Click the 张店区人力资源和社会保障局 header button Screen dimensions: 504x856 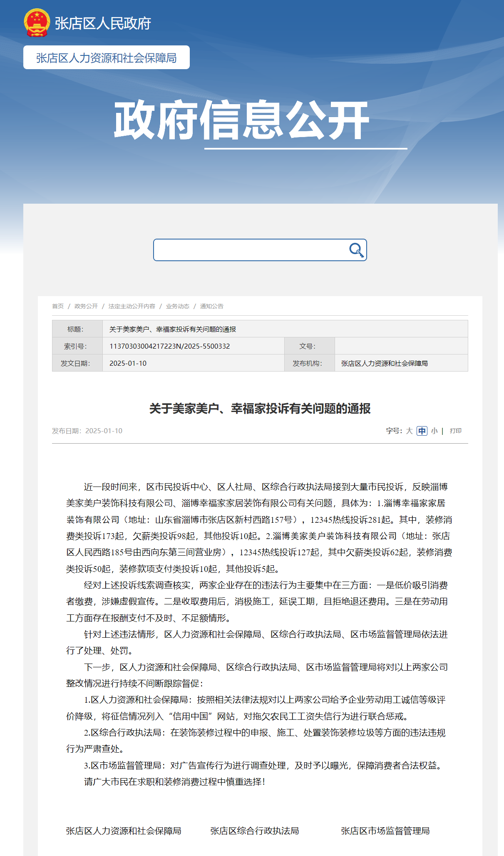click(107, 57)
